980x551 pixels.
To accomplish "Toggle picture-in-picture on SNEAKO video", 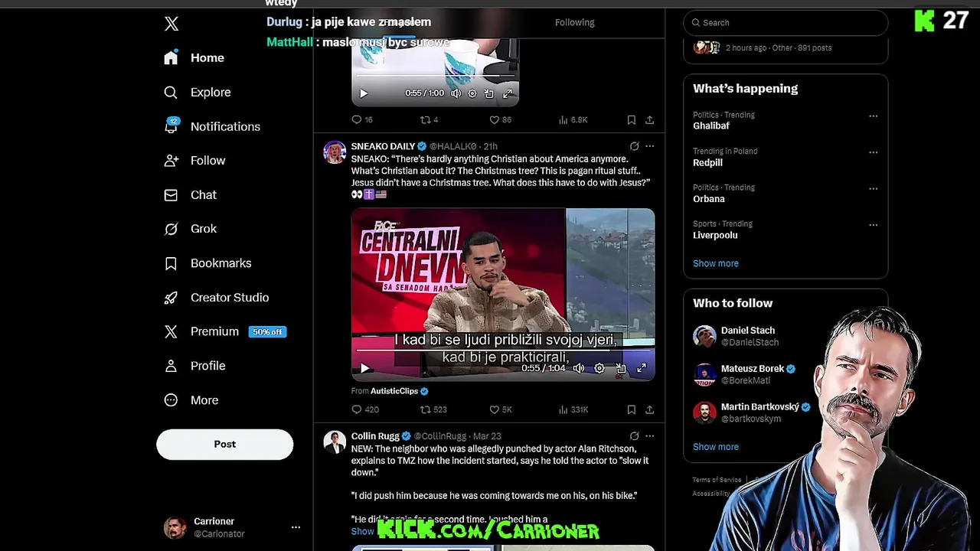I will [x=621, y=368].
